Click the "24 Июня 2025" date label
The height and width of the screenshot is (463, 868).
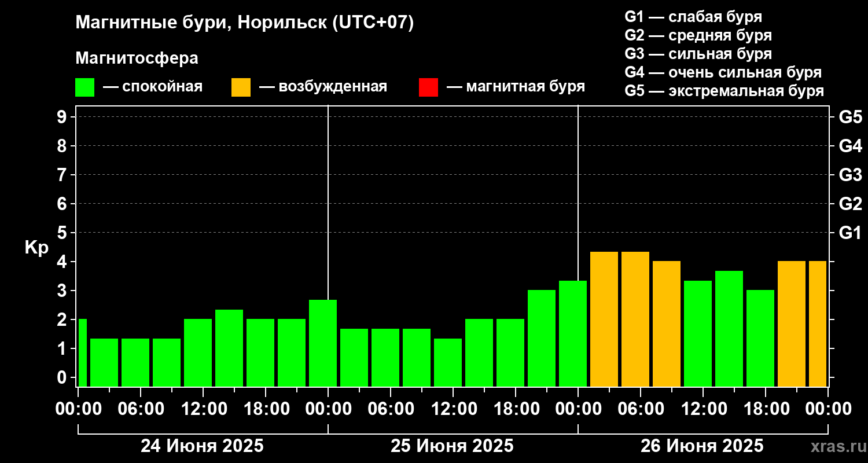pyautogui.click(x=203, y=446)
